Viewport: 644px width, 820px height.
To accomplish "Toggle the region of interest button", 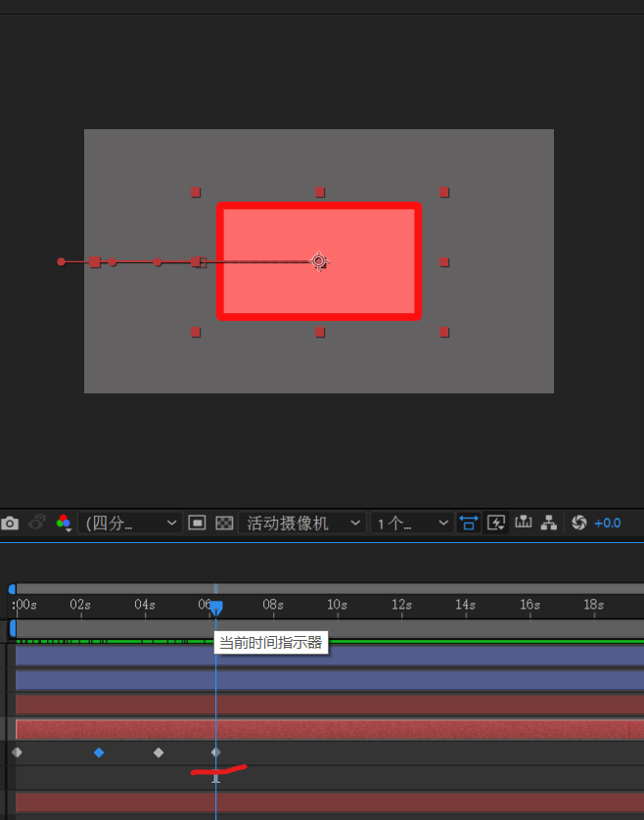I will pyautogui.click(x=197, y=524).
